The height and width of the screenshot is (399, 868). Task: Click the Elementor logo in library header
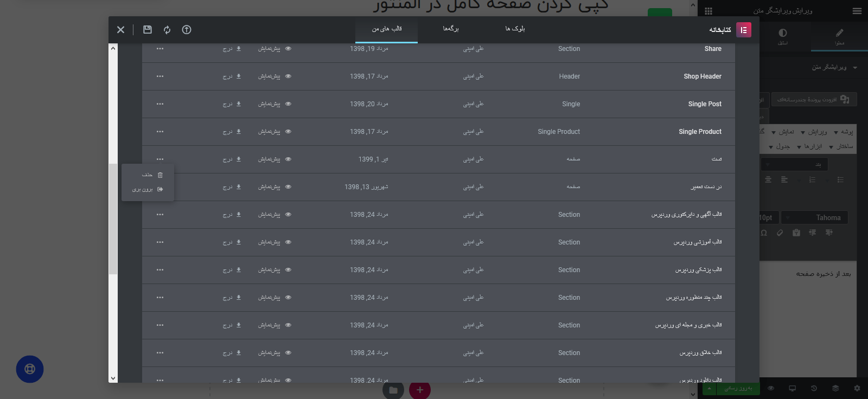click(744, 30)
